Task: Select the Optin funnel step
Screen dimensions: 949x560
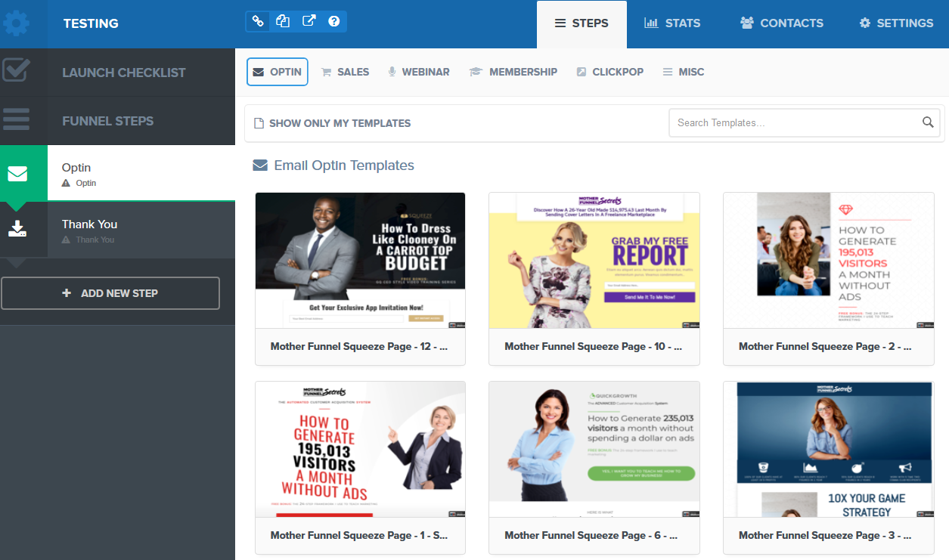Action: (x=141, y=174)
